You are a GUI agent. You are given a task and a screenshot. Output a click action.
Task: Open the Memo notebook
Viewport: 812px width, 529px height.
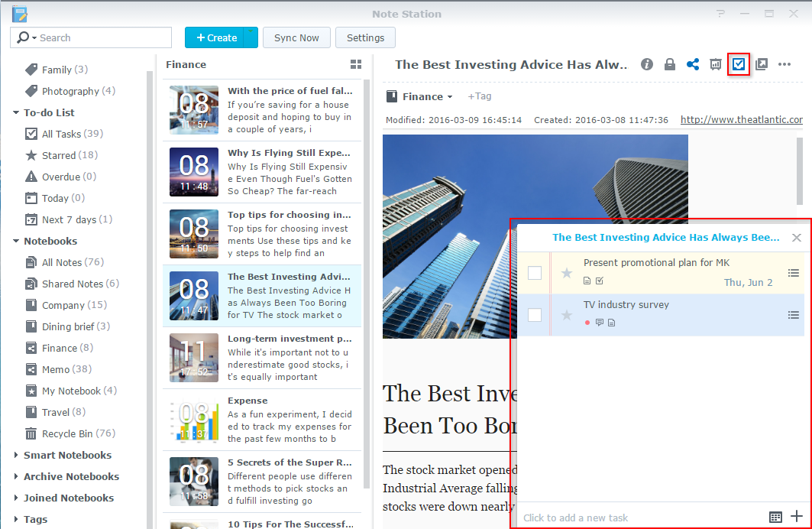tap(59, 369)
